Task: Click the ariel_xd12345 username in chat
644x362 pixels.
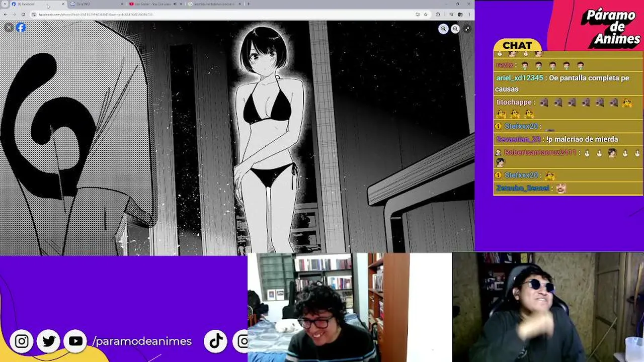Action: point(520,78)
